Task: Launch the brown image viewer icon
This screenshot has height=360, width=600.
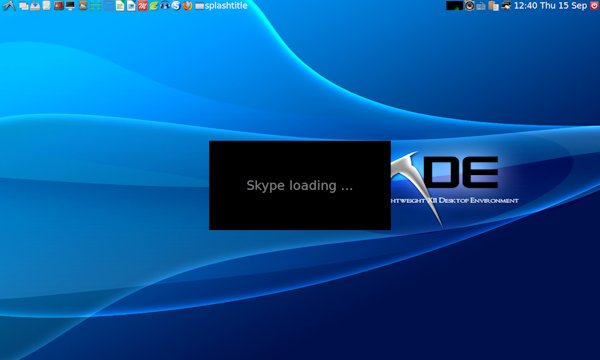Action: tap(83, 5)
